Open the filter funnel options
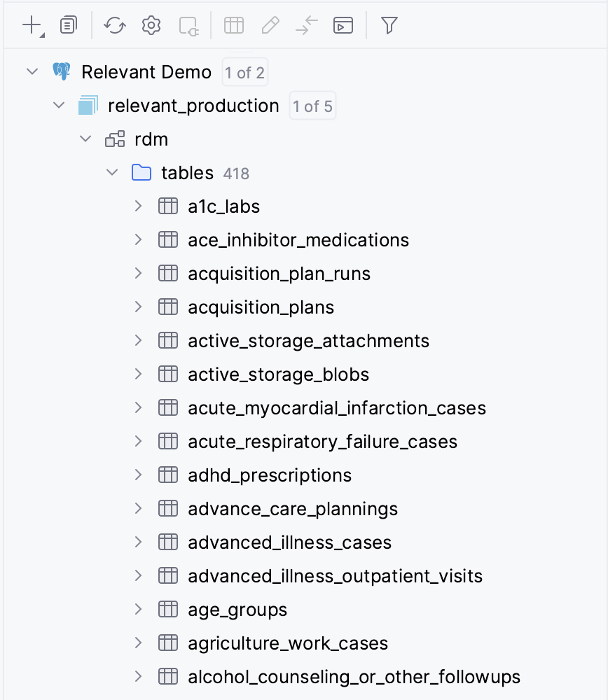Viewport: 608px width, 700px height. [389, 25]
